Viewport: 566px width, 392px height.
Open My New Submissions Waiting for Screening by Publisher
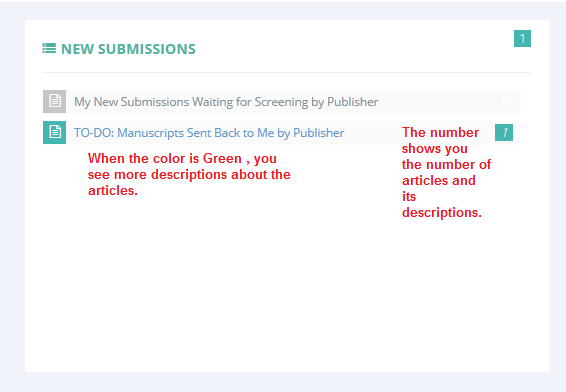pyautogui.click(x=226, y=102)
